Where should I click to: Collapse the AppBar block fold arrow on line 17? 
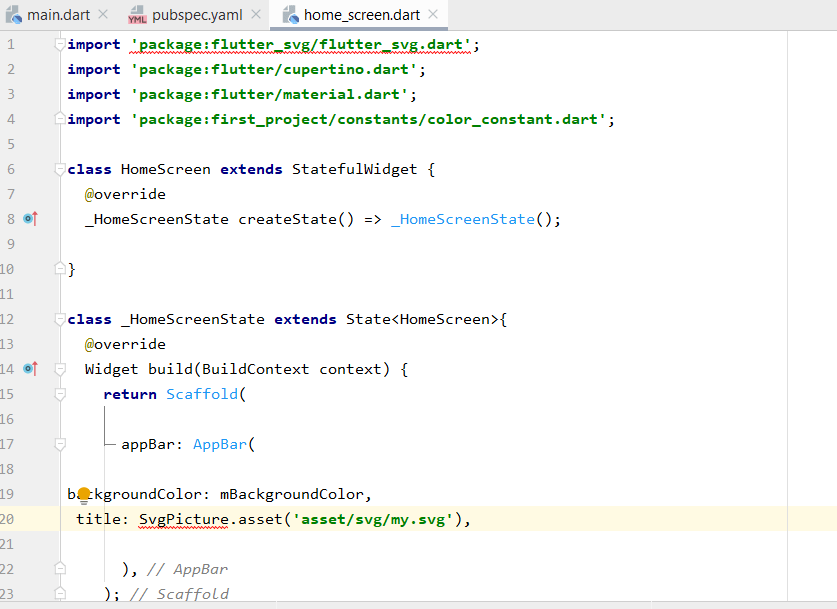pos(58,443)
